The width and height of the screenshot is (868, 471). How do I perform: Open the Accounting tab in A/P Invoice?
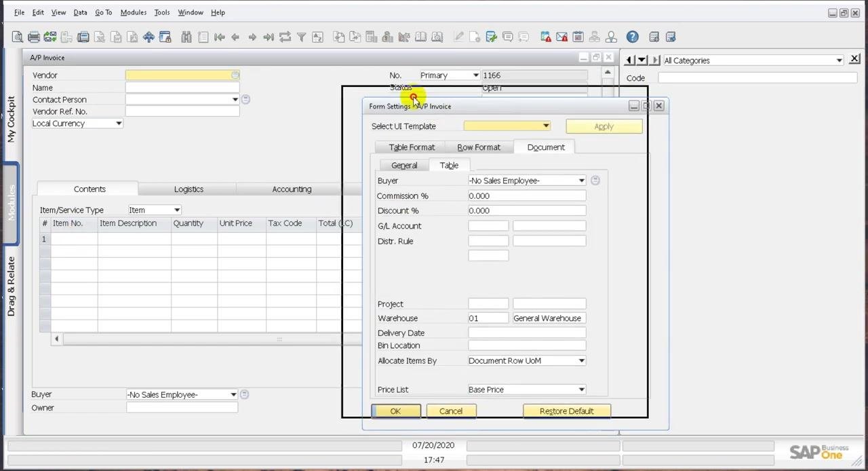coord(292,189)
